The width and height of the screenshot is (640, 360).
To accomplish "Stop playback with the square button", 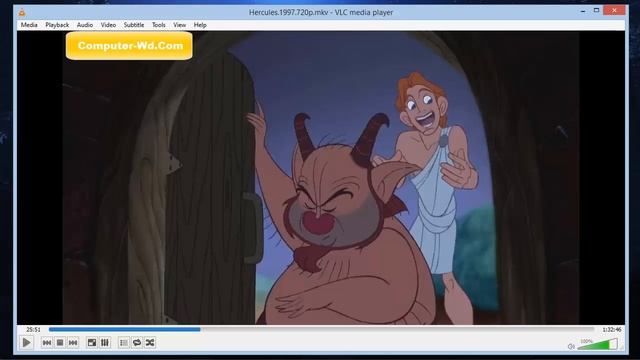I will 60,342.
